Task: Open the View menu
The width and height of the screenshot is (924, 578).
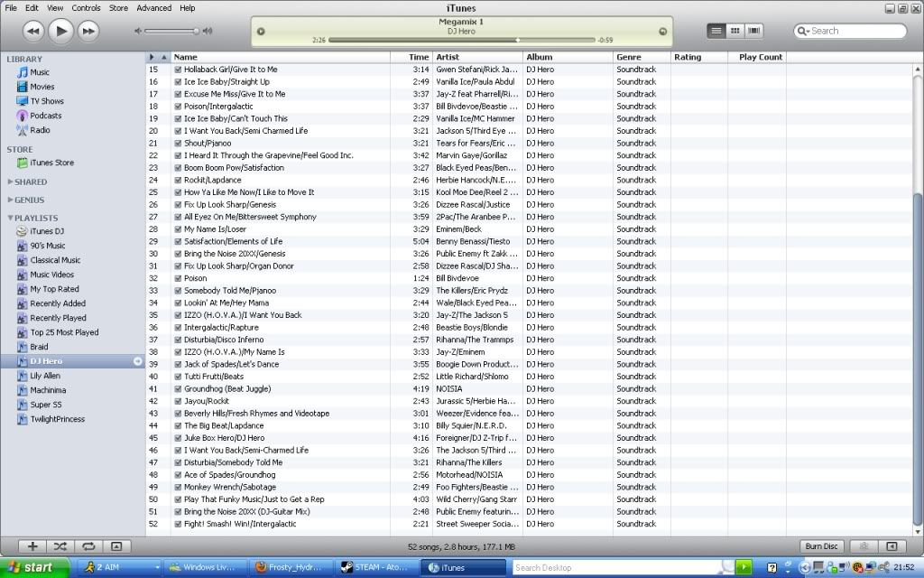Action: coord(55,8)
